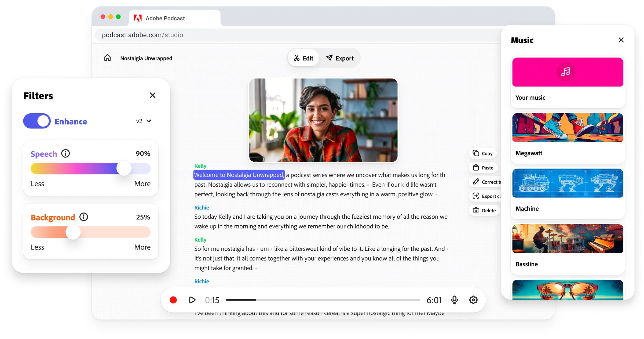Switch to the Export tab
This screenshot has height=339, width=644.
[x=340, y=58]
